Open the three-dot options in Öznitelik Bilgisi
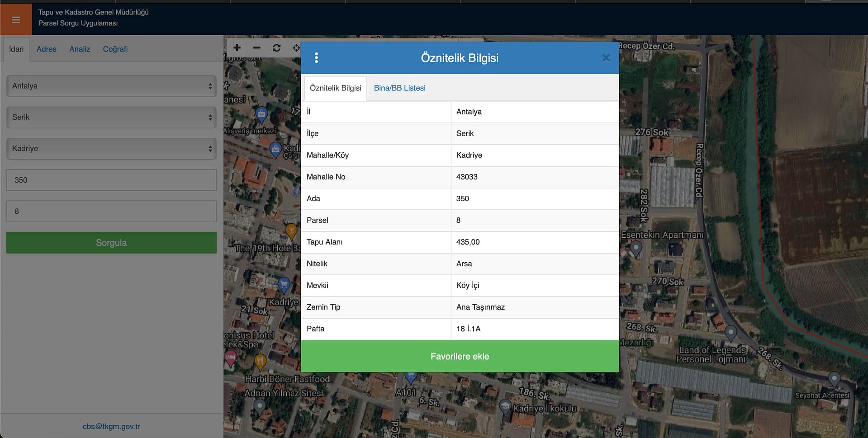This screenshot has width=868, height=438. [316, 58]
